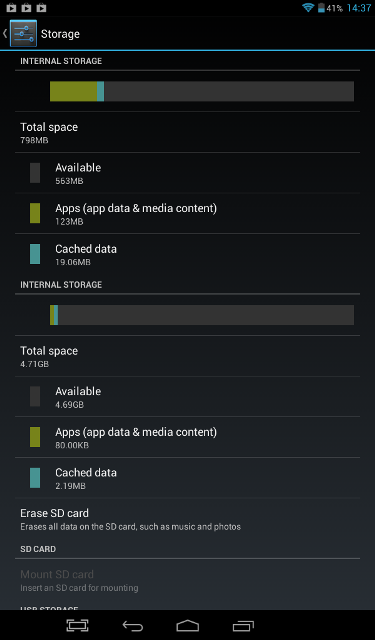This screenshot has width=375, height=640.
Task: Tap the first Play Store notification icon
Action: tap(11, 7)
